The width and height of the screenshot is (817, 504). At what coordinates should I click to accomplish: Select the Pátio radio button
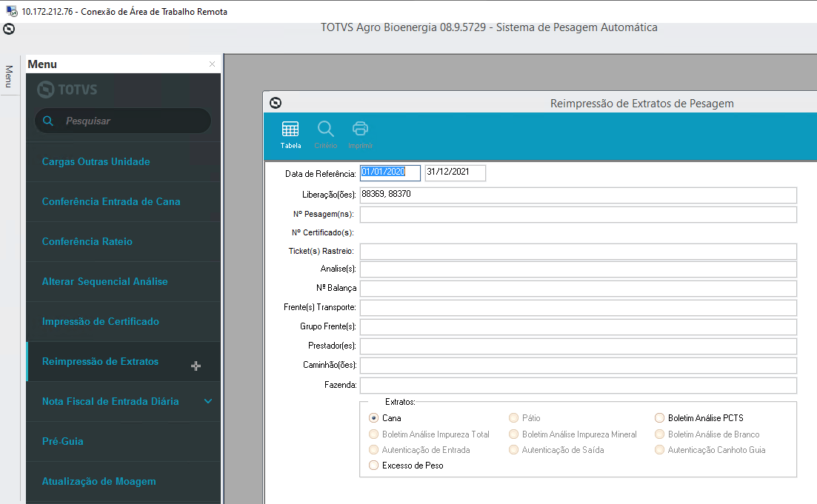point(514,418)
